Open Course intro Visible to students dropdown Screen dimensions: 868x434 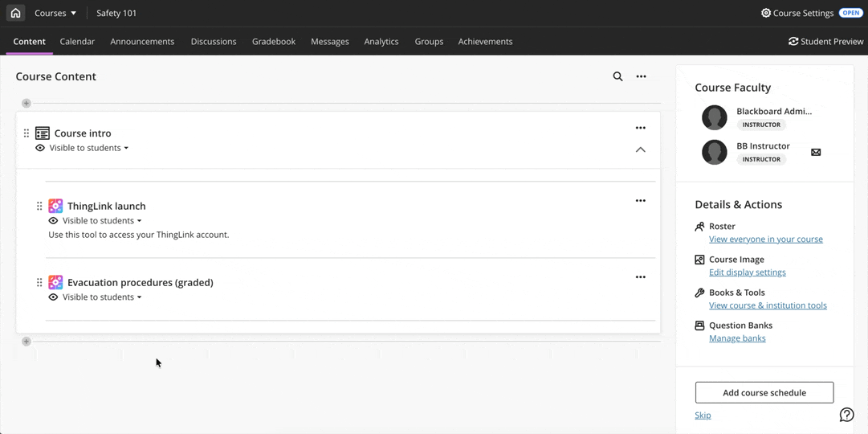click(88, 148)
